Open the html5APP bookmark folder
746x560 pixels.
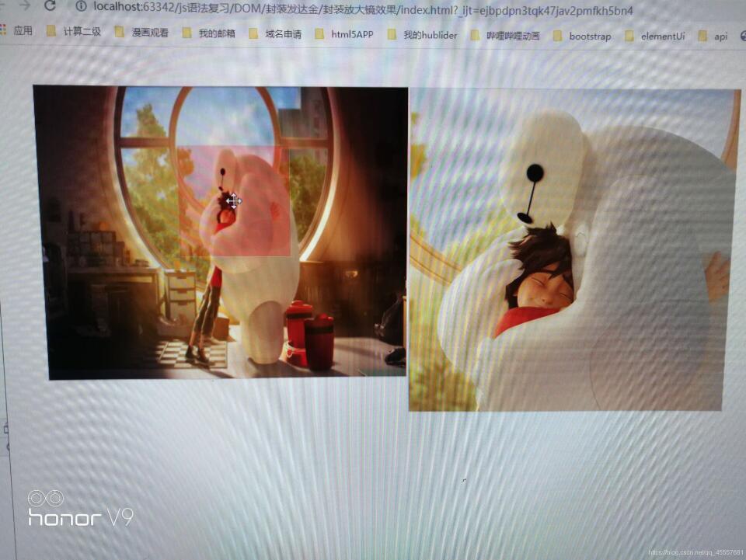click(344, 34)
